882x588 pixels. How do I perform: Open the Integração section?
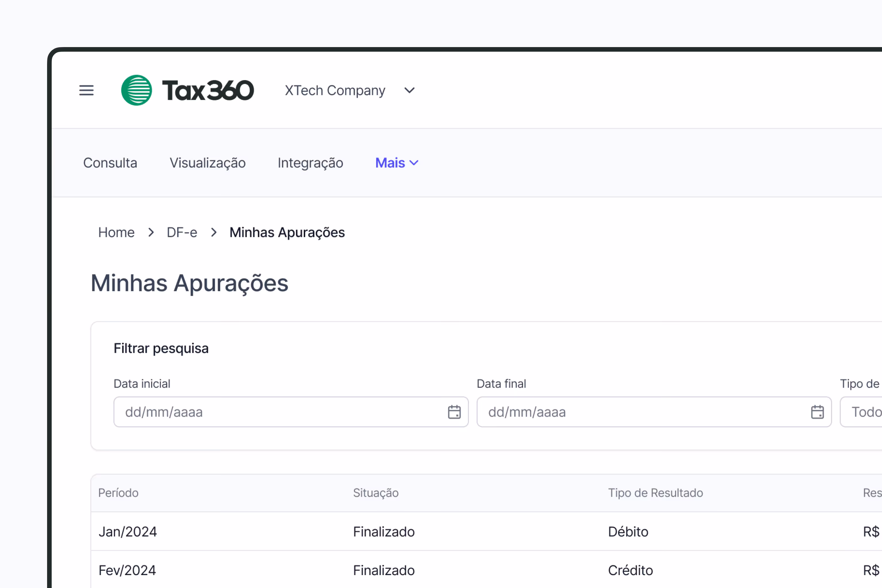[310, 163]
